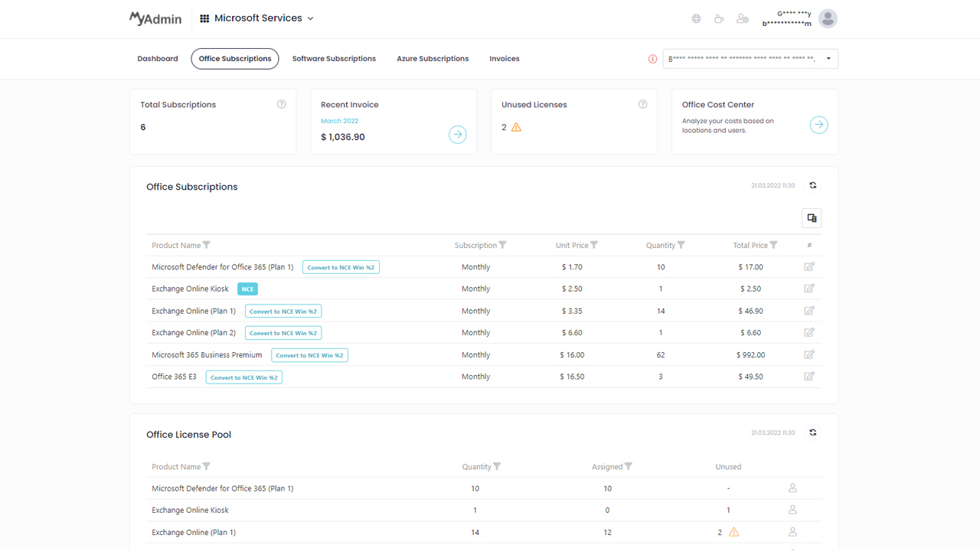Select the Office Subscriptions tab
This screenshot has height=551, width=980.
pos(235,59)
